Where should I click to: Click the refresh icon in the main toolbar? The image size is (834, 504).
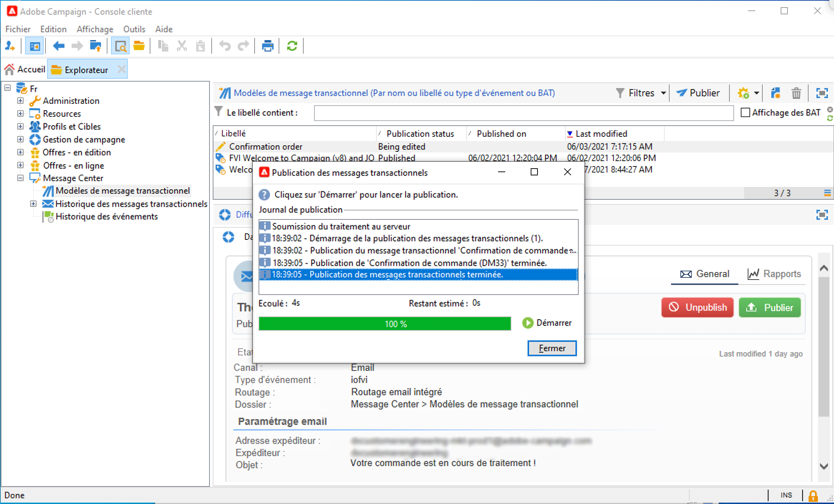(292, 46)
